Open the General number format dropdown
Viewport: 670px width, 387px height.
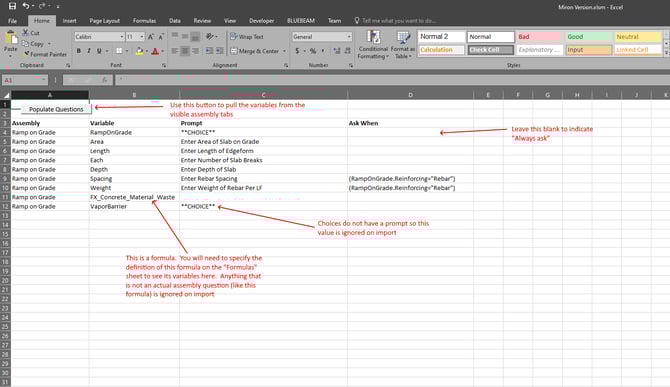349,37
